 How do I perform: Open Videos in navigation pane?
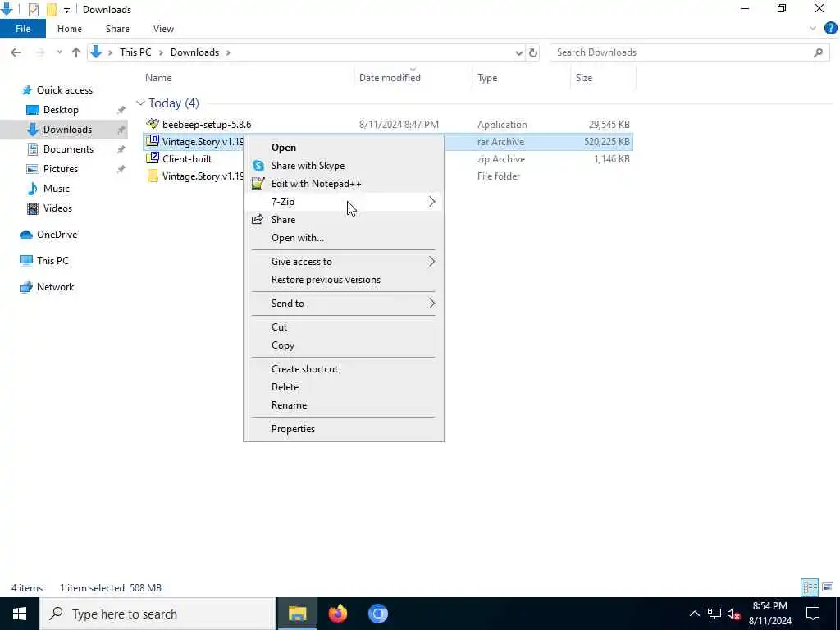tap(57, 208)
